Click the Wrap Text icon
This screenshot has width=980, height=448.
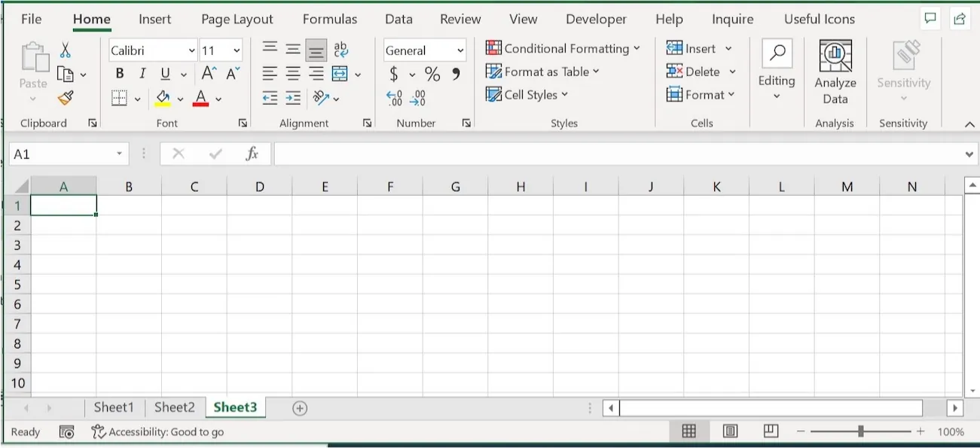coord(340,50)
